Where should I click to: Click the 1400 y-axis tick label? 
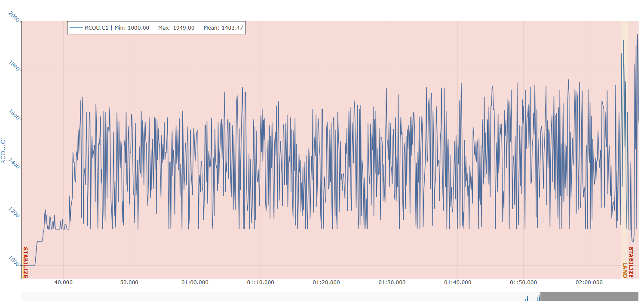[x=15, y=163]
